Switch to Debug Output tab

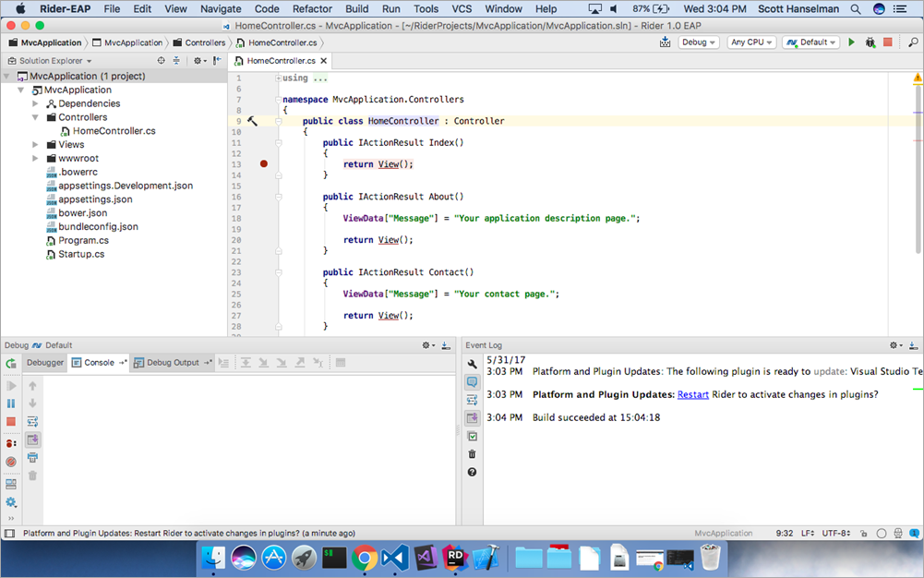tap(172, 362)
